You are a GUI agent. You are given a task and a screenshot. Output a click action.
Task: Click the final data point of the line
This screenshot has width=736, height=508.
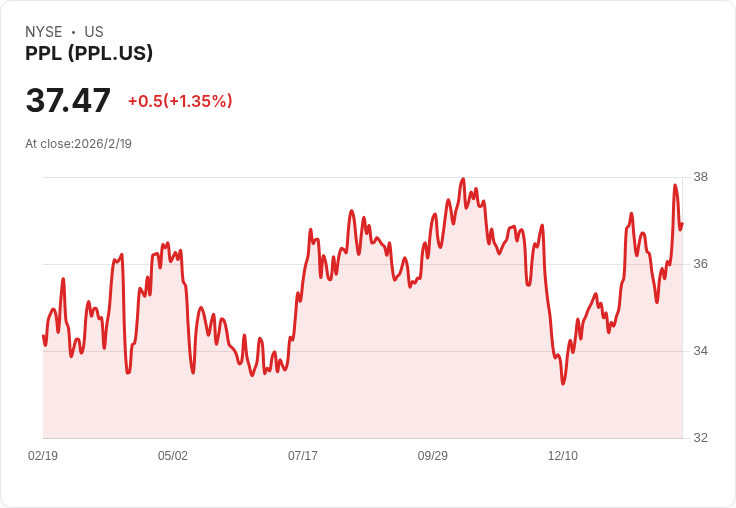682,224
